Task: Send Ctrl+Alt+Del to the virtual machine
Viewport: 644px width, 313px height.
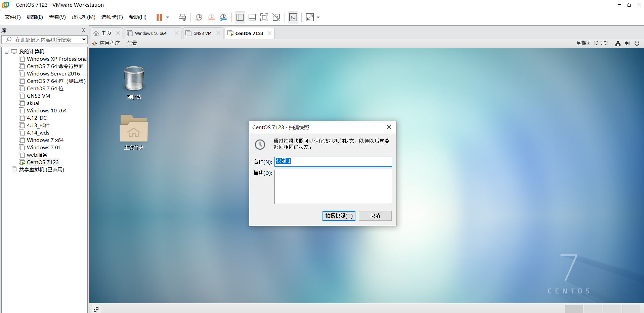Action: click(182, 17)
